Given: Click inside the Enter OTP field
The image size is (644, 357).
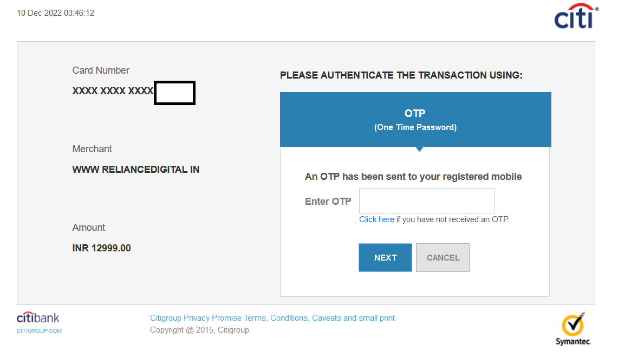Looking at the screenshot, I should tap(426, 200).
